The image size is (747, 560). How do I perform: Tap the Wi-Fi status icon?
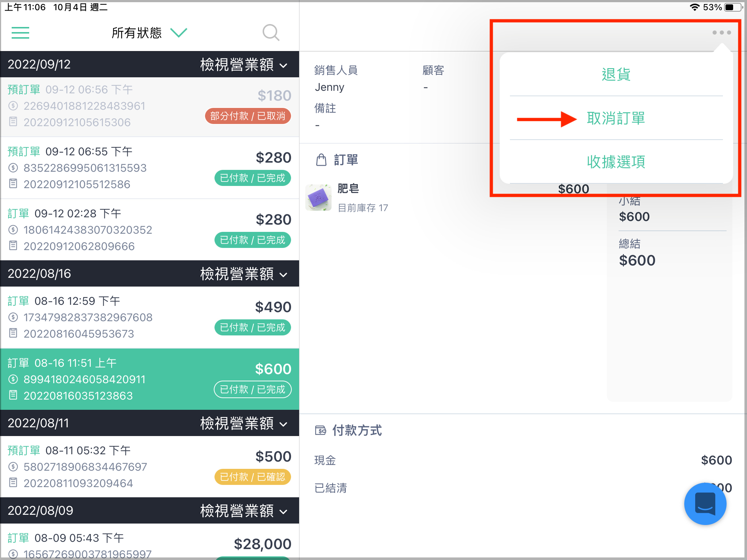point(694,7)
